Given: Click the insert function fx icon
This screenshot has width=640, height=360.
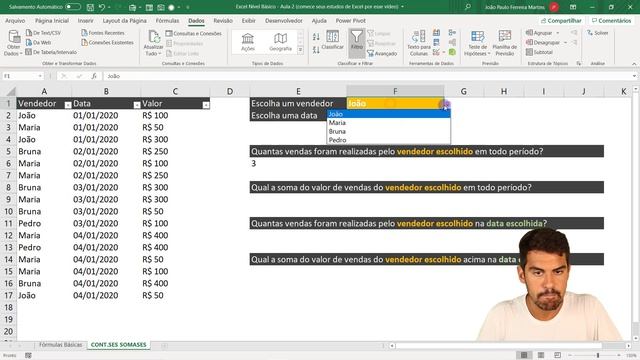Looking at the screenshot, I should [x=94, y=76].
